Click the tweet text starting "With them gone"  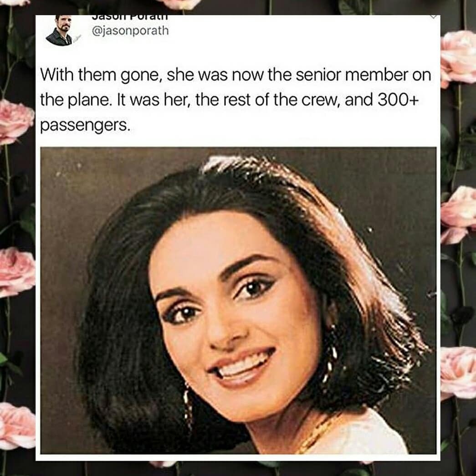point(235,100)
